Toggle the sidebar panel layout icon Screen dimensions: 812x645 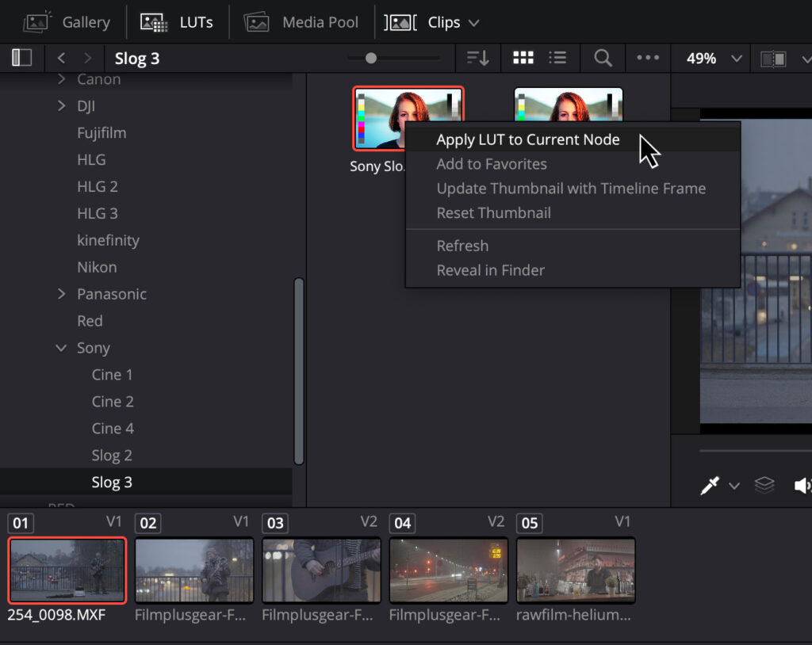coord(21,58)
